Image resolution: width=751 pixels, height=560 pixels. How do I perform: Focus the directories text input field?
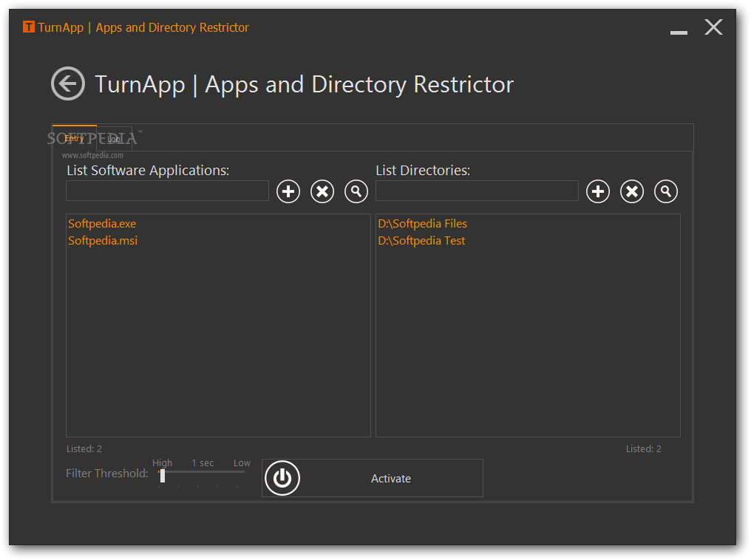(x=477, y=191)
